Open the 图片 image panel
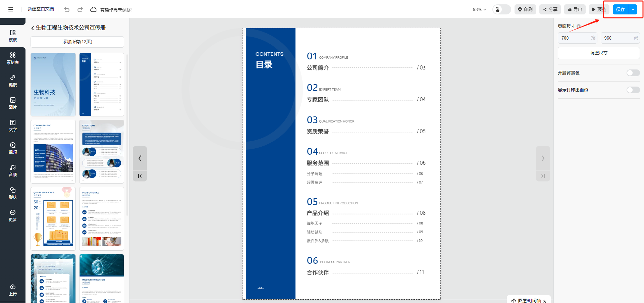Viewport: 644px width, 303px height. [x=13, y=103]
